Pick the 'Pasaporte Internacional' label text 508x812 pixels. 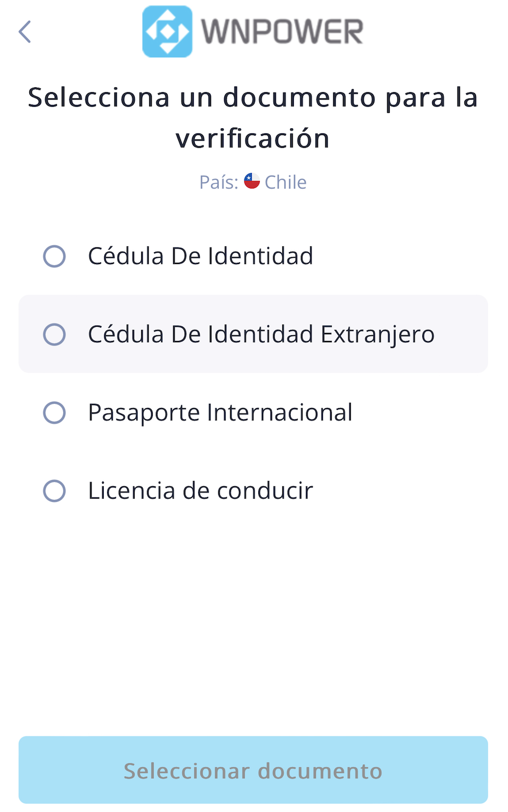tap(220, 413)
